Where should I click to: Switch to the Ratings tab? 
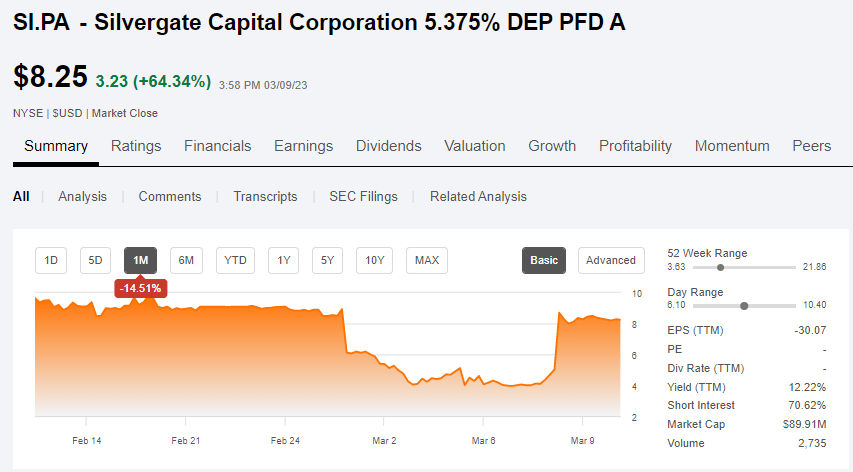click(136, 146)
